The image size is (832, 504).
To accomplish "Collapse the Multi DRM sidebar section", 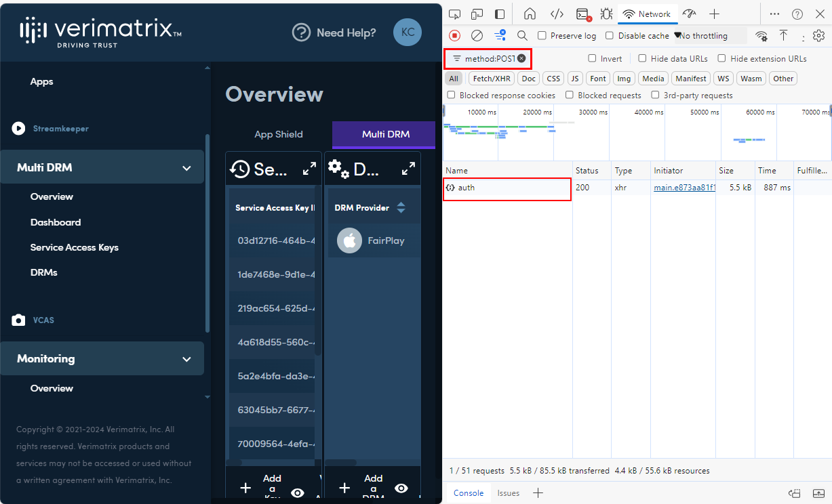I will pos(186,168).
